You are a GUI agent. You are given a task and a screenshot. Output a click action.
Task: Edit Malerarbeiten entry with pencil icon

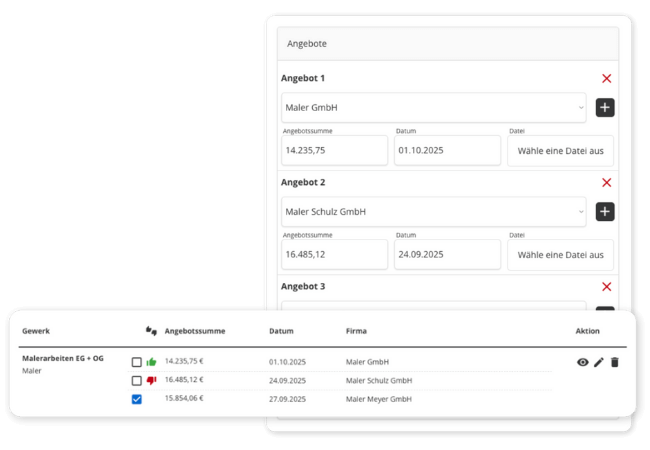pos(599,362)
